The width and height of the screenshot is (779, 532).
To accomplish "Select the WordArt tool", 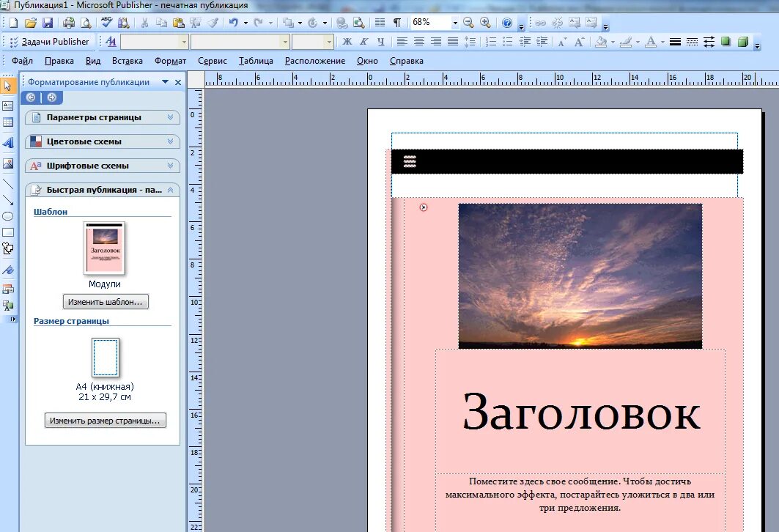I will 8,143.
